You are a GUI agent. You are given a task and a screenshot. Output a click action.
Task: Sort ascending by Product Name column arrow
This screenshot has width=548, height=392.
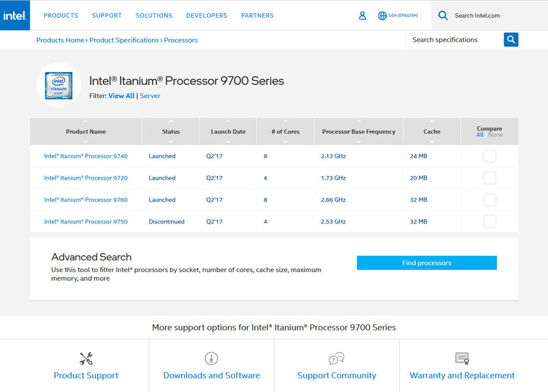pyautogui.click(x=86, y=122)
